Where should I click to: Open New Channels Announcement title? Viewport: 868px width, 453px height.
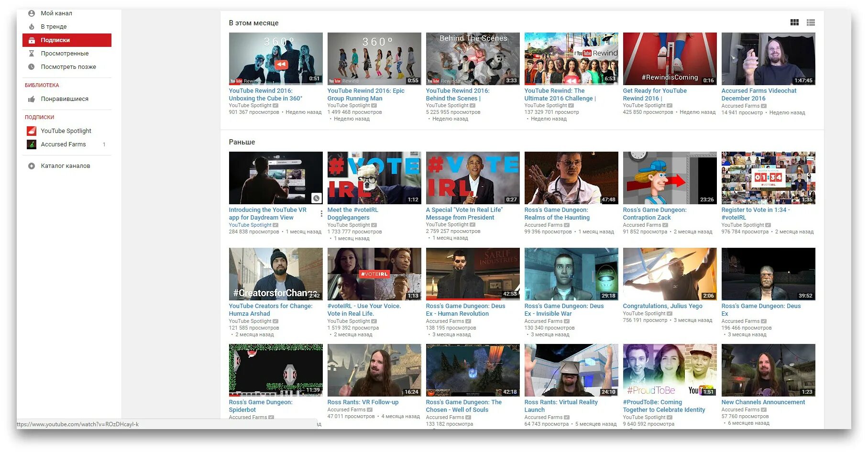pos(763,402)
